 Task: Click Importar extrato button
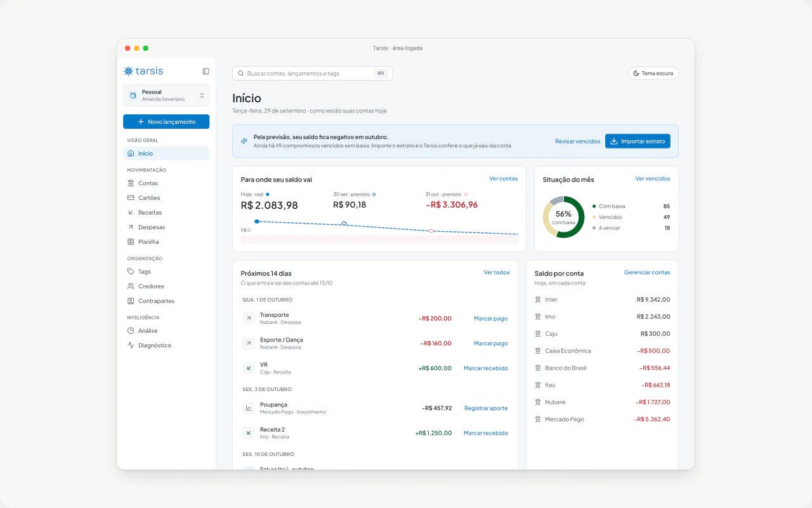638,141
